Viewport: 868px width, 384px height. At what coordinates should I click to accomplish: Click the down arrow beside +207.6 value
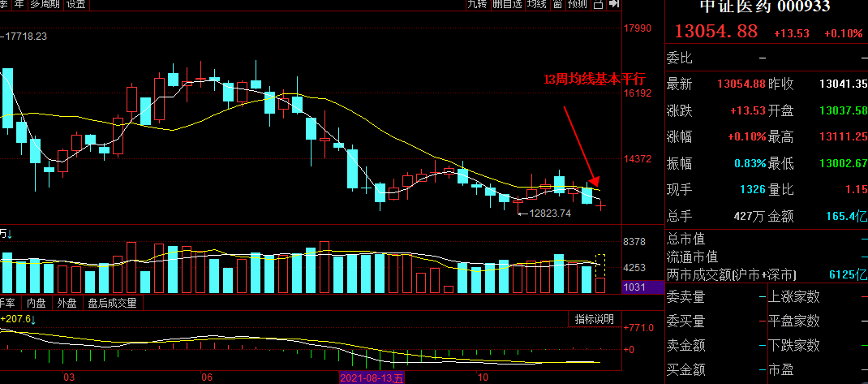[33, 320]
